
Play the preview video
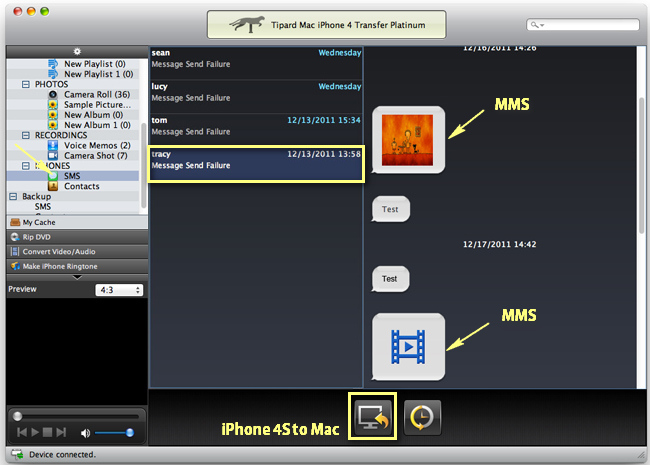tap(35, 432)
